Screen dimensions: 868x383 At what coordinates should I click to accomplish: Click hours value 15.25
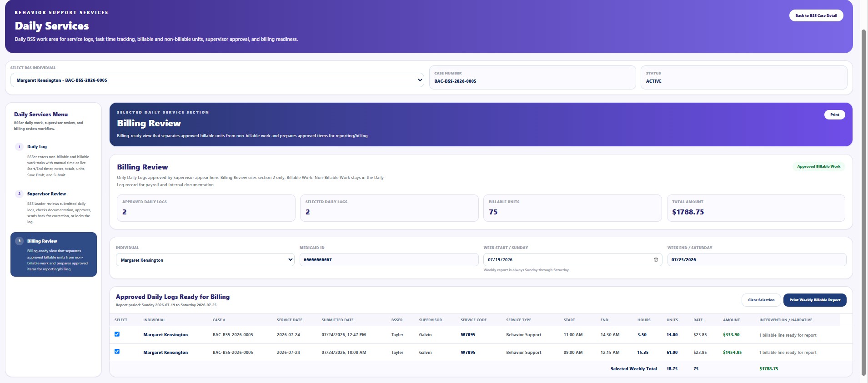pos(642,353)
